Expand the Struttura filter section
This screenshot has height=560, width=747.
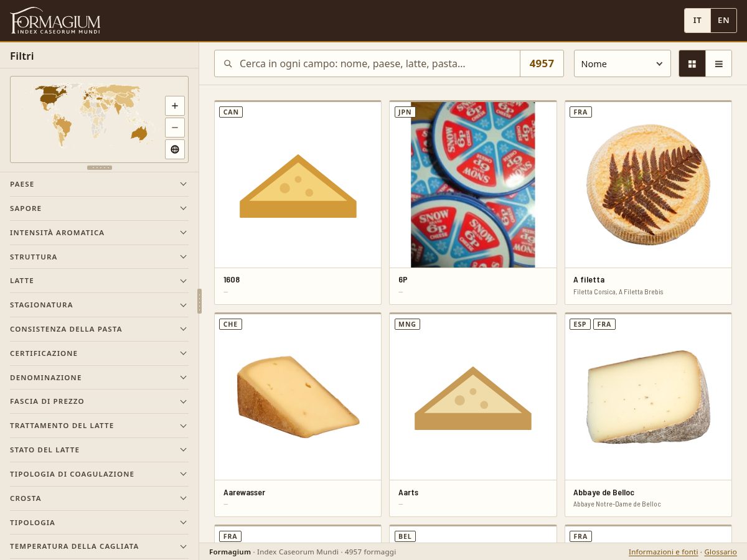99,257
